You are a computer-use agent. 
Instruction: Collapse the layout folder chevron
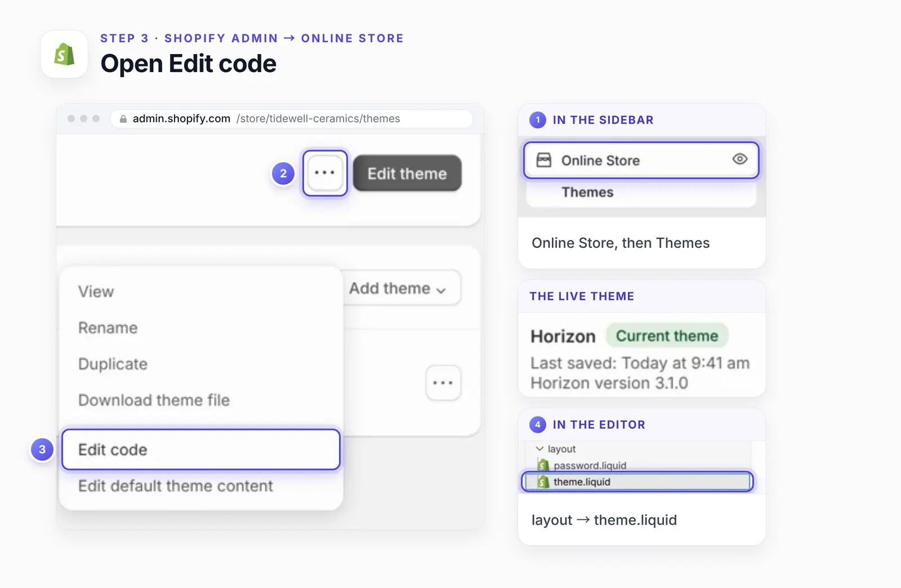point(539,449)
